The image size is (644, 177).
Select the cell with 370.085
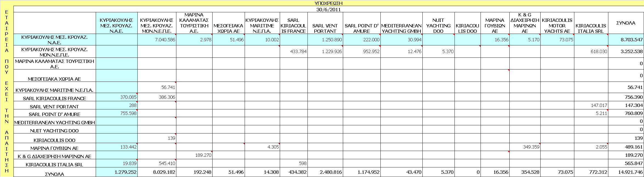[117, 97]
